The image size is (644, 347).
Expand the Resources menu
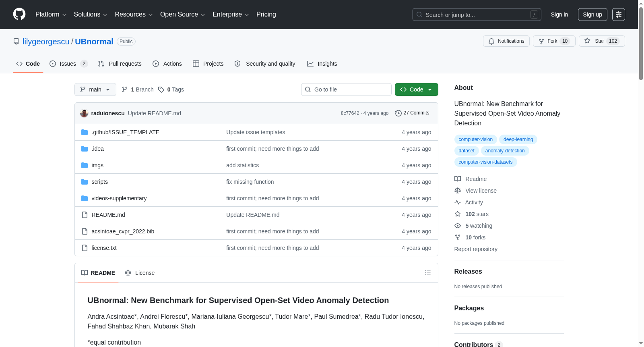point(134,15)
